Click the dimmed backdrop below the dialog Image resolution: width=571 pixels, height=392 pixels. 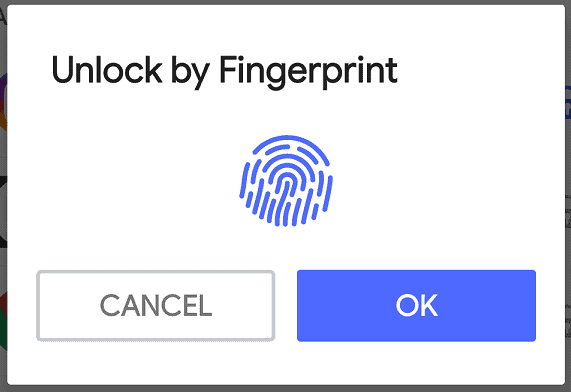coord(286,388)
